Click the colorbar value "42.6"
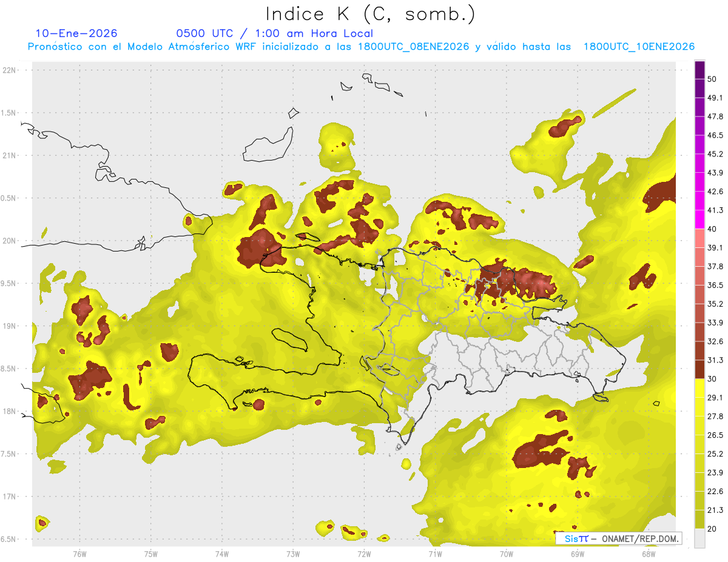Screen dimensions: 728x562 tap(715, 192)
